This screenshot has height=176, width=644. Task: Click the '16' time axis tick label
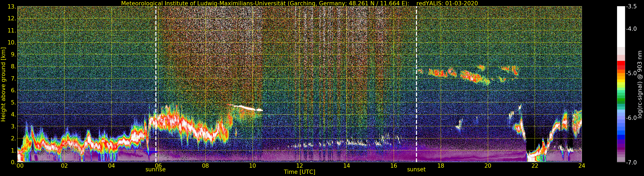[393, 166]
